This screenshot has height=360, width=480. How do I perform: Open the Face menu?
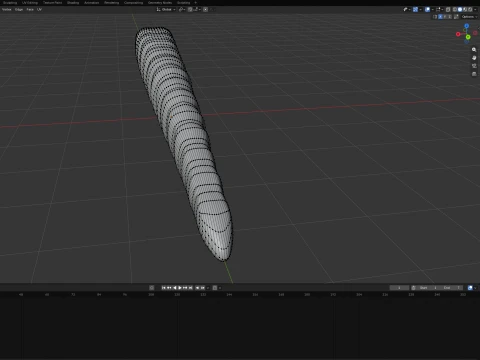30,9
